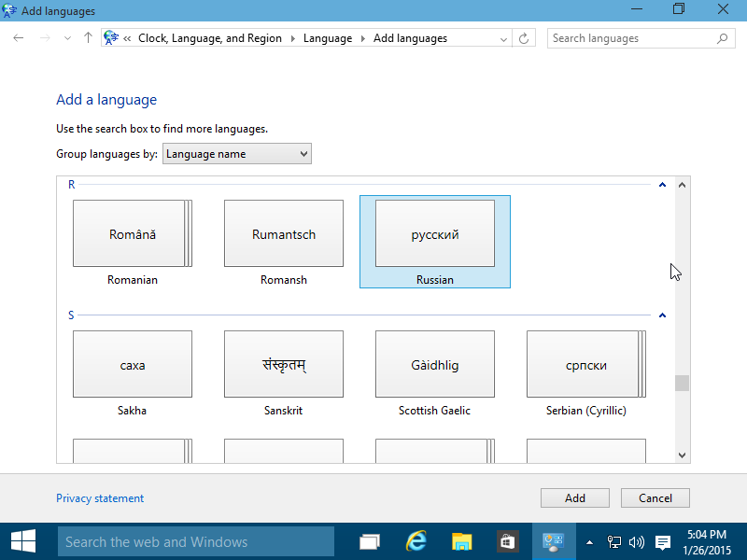Image resolution: width=747 pixels, height=560 pixels.
Task: Click scrollbar up arrow in language list
Action: (x=683, y=185)
